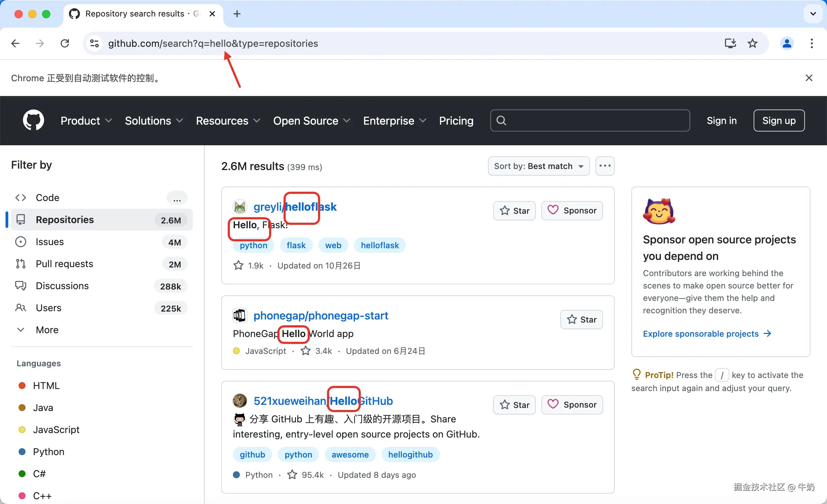Click the GitHub Octocat logo
Screen dimensions: 827x504
tap(33, 120)
